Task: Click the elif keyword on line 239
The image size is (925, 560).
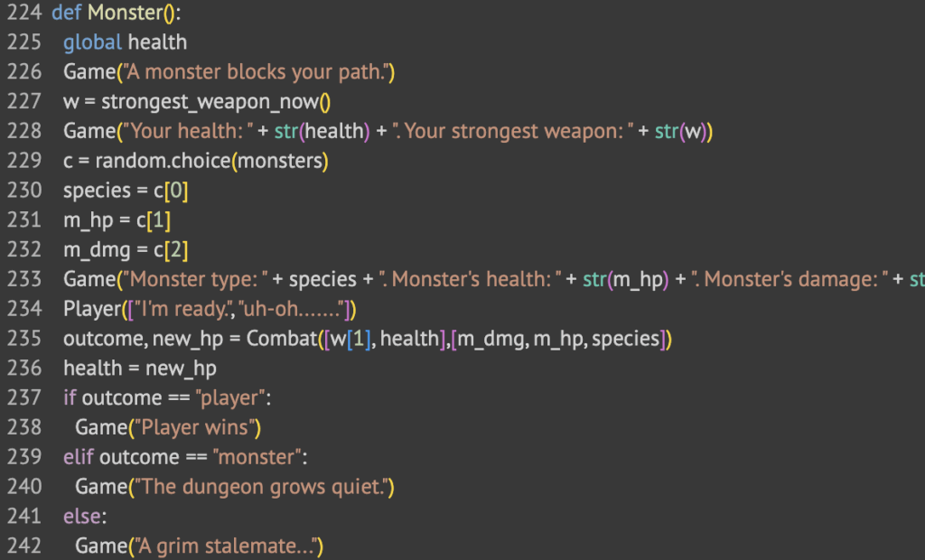Action: (78, 457)
